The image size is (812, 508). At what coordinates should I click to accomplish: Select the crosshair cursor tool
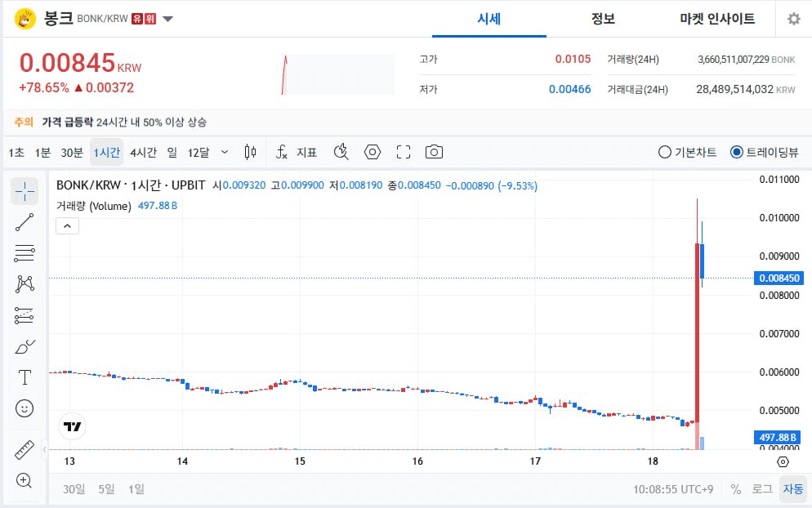[25, 191]
